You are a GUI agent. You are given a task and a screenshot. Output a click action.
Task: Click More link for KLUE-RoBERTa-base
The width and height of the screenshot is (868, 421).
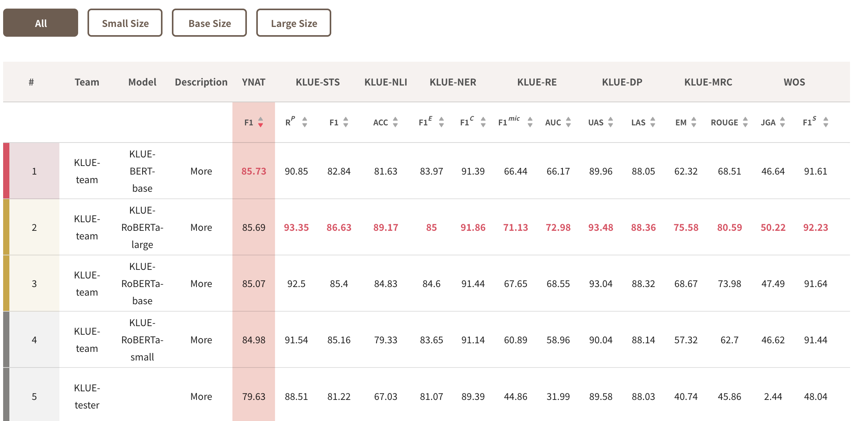tap(201, 284)
